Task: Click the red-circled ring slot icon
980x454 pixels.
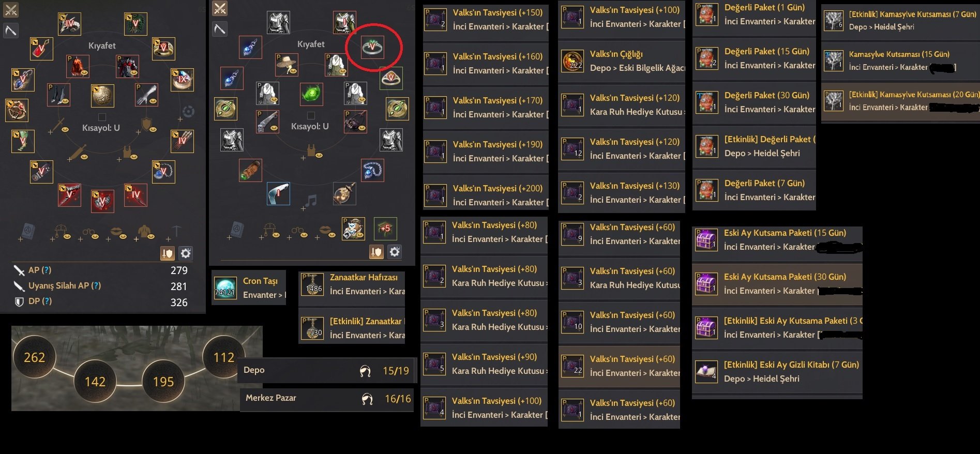Action: coord(372,48)
